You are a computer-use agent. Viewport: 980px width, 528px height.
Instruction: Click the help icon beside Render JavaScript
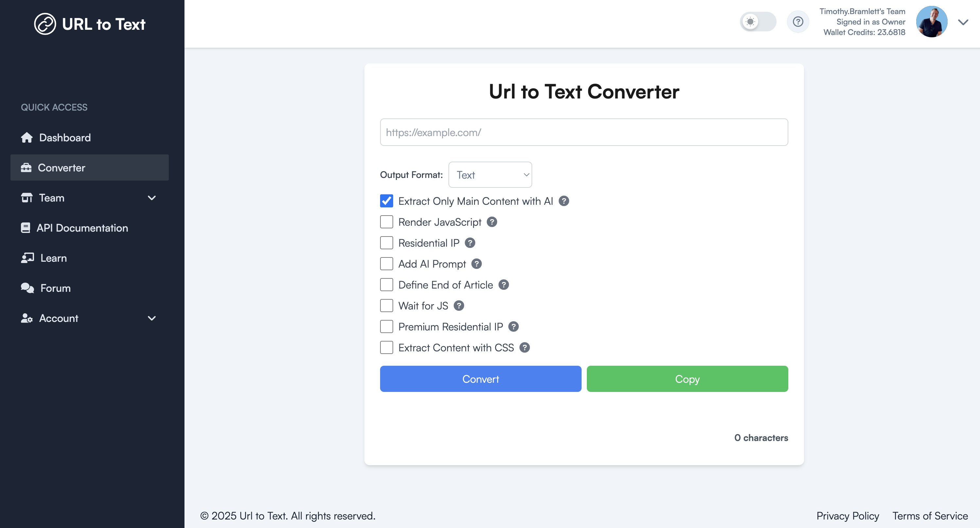tap(492, 222)
